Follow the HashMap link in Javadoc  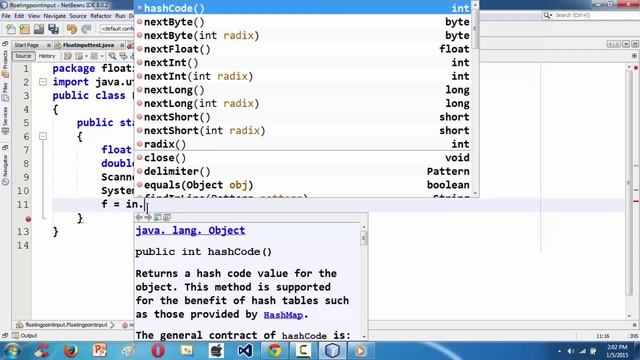click(x=283, y=315)
